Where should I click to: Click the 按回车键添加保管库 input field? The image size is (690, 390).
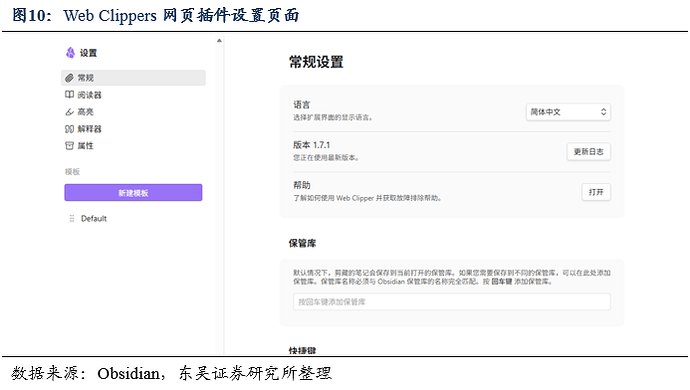coord(451,302)
